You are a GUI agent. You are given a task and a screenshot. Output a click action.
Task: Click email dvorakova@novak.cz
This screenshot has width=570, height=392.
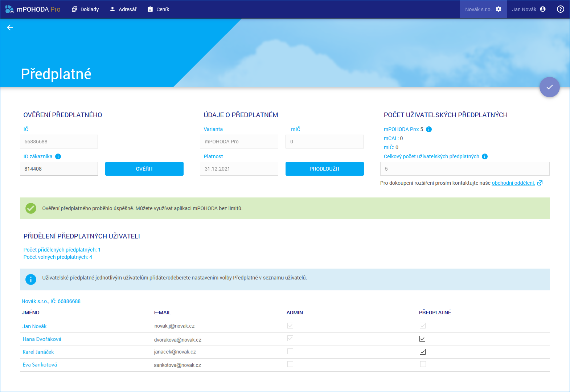click(x=178, y=340)
